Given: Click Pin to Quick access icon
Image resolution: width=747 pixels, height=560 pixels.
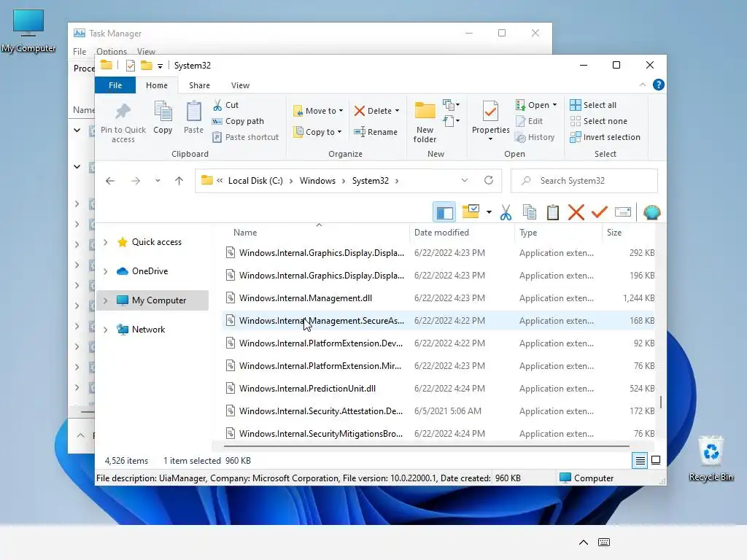Looking at the screenshot, I should pos(123,122).
